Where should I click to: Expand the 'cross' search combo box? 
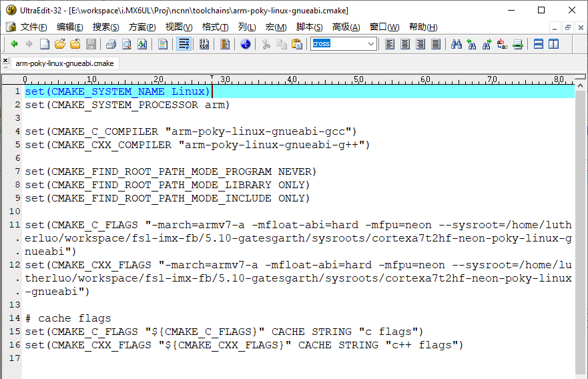point(371,44)
